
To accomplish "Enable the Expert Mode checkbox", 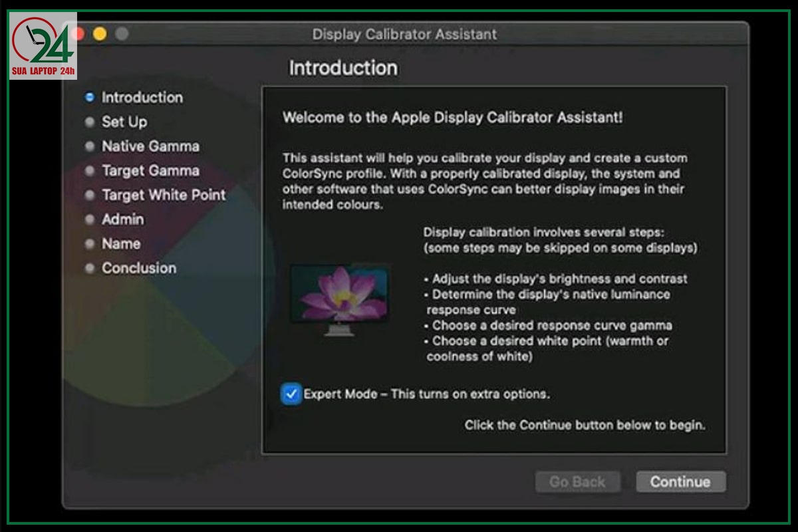I will click(x=291, y=394).
